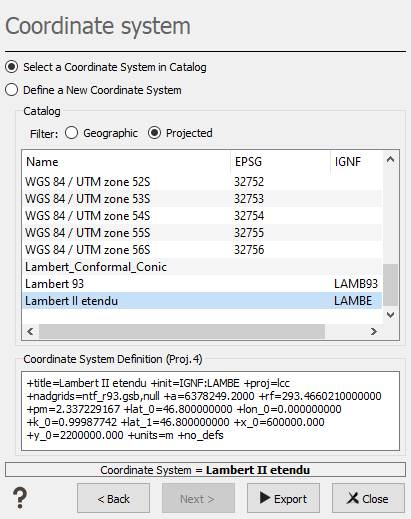
Task: Click the question mark help icon
Action: click(x=20, y=498)
